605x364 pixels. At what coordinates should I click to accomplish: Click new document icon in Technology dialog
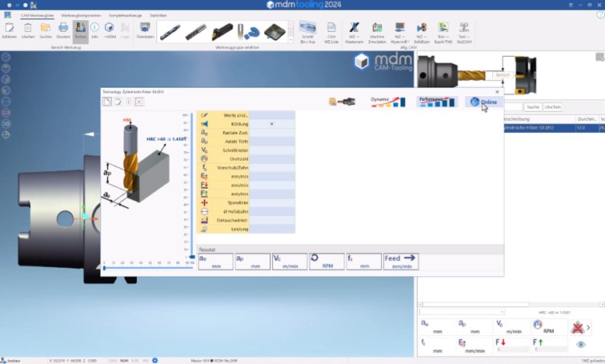click(x=107, y=102)
